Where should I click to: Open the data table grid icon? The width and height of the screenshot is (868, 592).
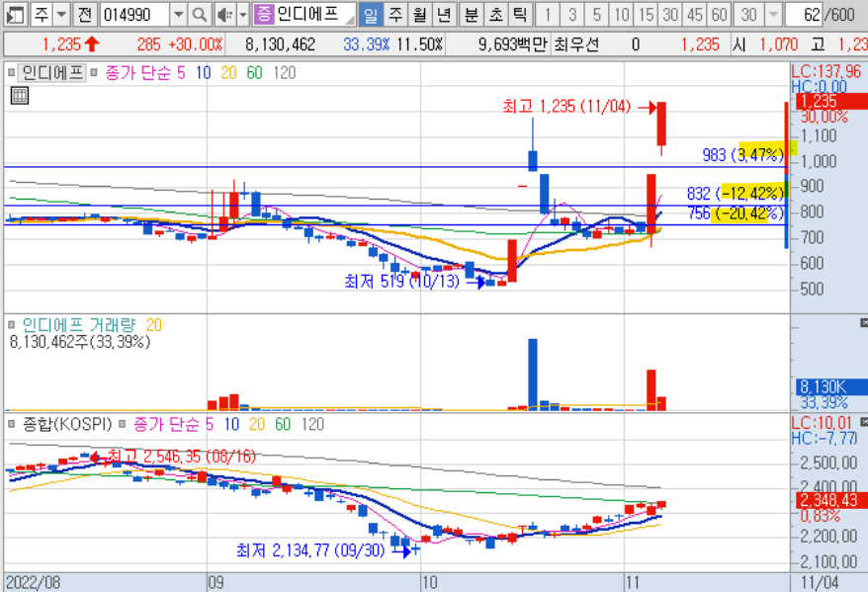point(20,96)
